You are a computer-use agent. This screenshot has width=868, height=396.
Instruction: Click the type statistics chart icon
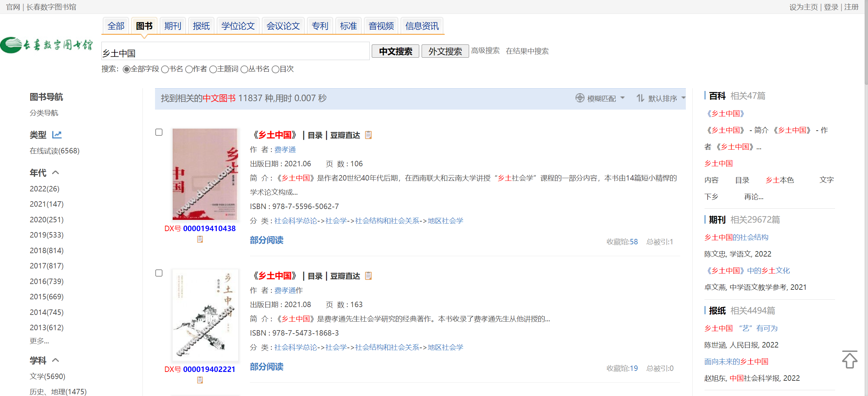pyautogui.click(x=57, y=135)
